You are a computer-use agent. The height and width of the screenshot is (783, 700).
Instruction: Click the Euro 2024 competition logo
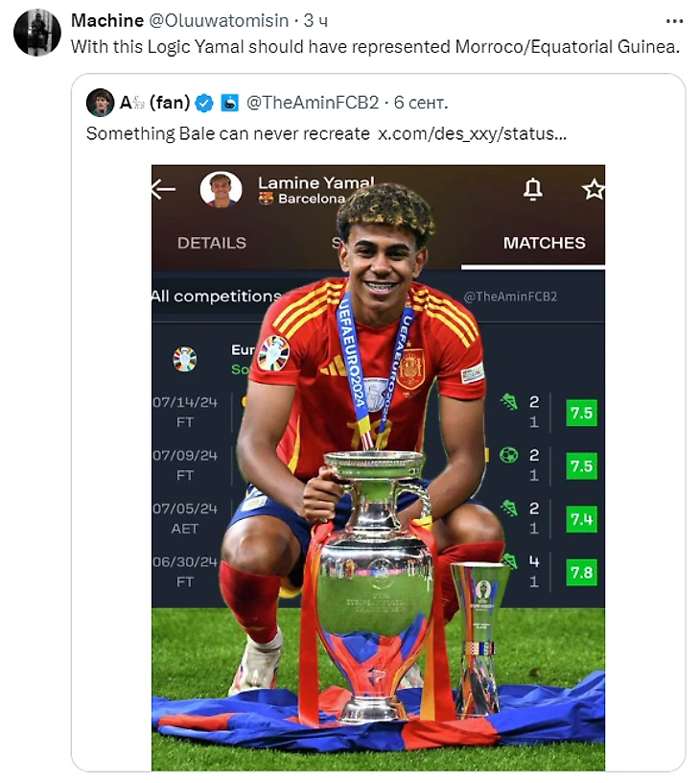(185, 359)
